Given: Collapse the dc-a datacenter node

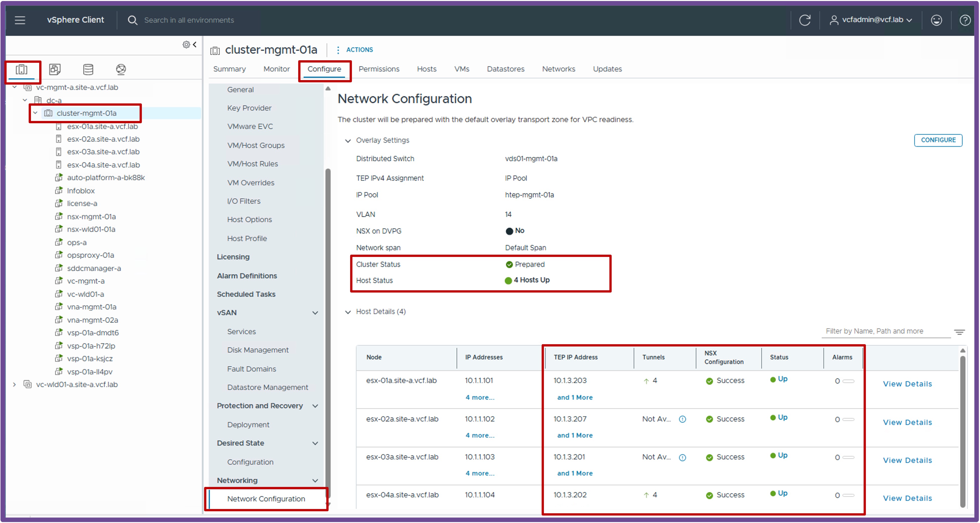Looking at the screenshot, I should click(x=25, y=100).
